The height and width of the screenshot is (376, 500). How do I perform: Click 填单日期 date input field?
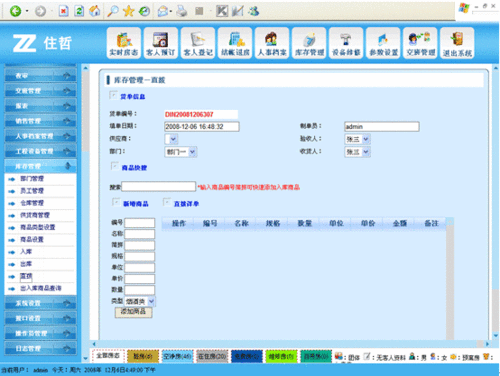(202, 126)
